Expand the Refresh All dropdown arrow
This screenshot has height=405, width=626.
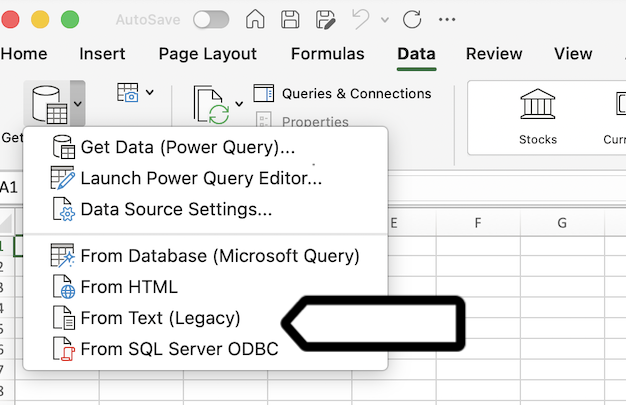(x=239, y=104)
